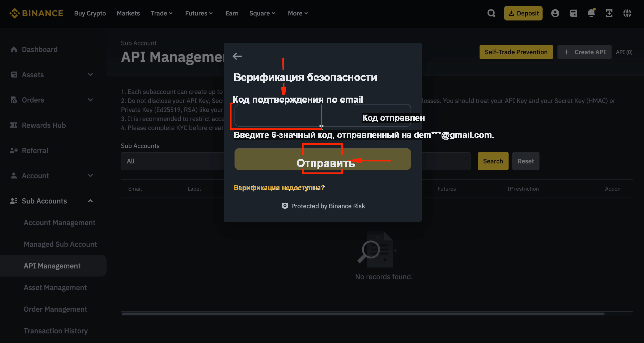
Task: Open the language globe icon
Action: tap(627, 13)
